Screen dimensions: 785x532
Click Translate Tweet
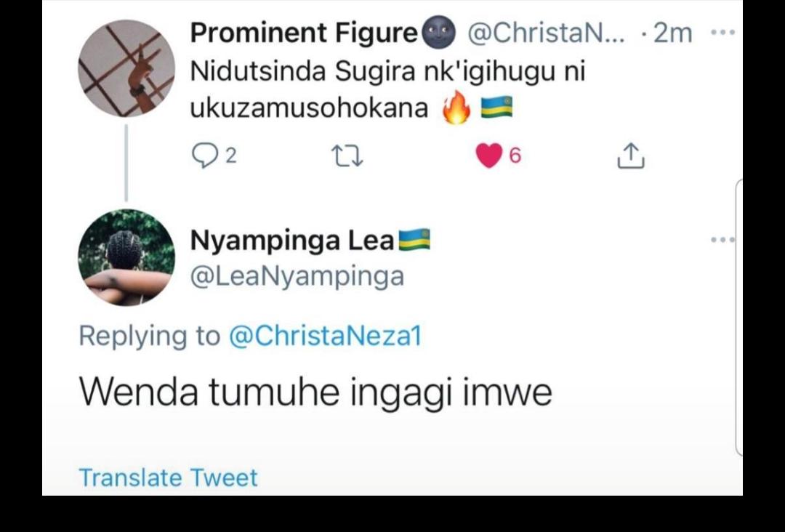168,477
